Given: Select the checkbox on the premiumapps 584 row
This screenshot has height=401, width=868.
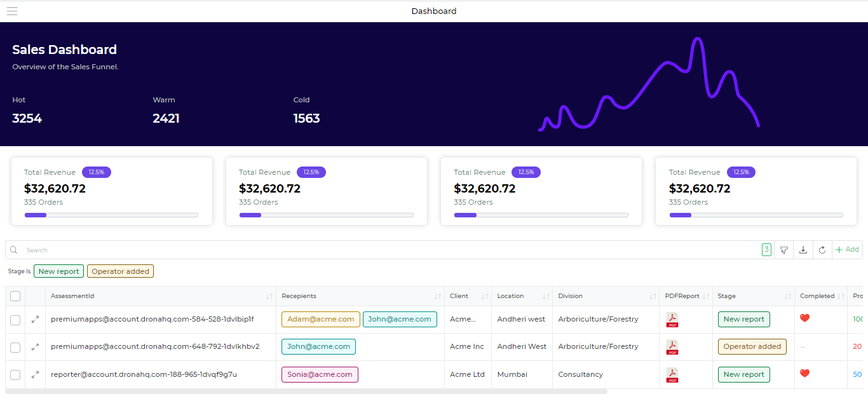Looking at the screenshot, I should 15,319.
